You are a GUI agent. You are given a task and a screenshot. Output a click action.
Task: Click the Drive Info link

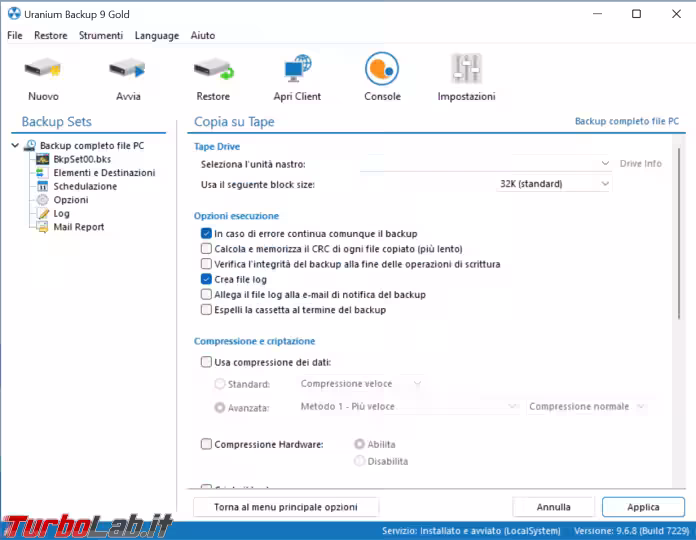641,164
